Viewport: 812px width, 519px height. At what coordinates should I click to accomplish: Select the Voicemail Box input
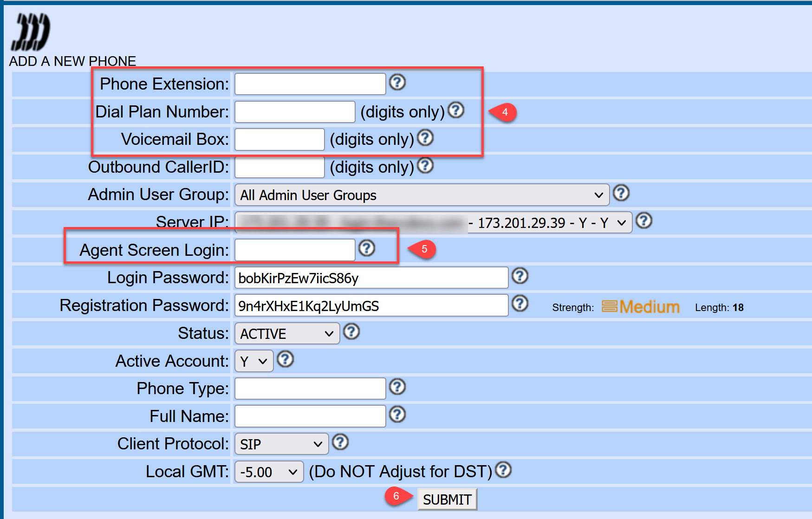(x=279, y=139)
